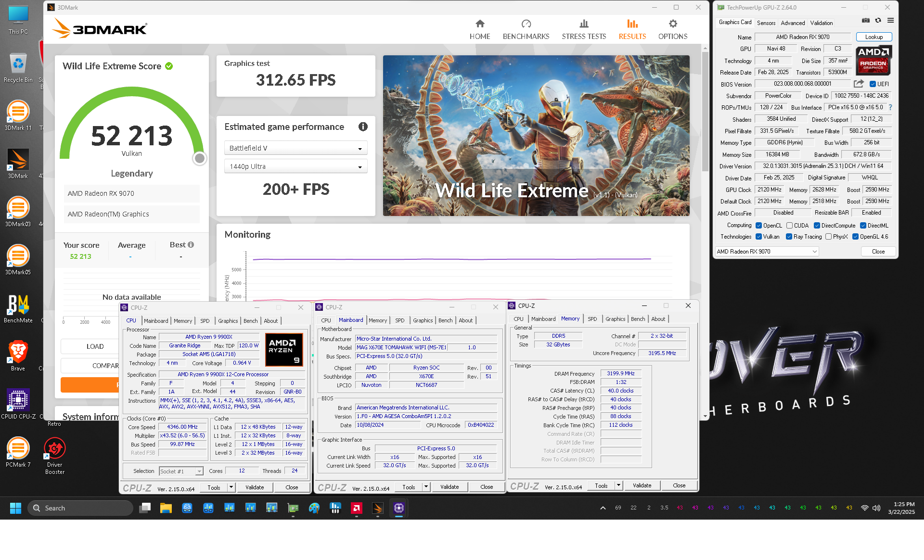The height and width of the screenshot is (560, 924).
Task: Click the 3DMark vertical scrollbar thumb
Action: pyautogui.click(x=705, y=111)
